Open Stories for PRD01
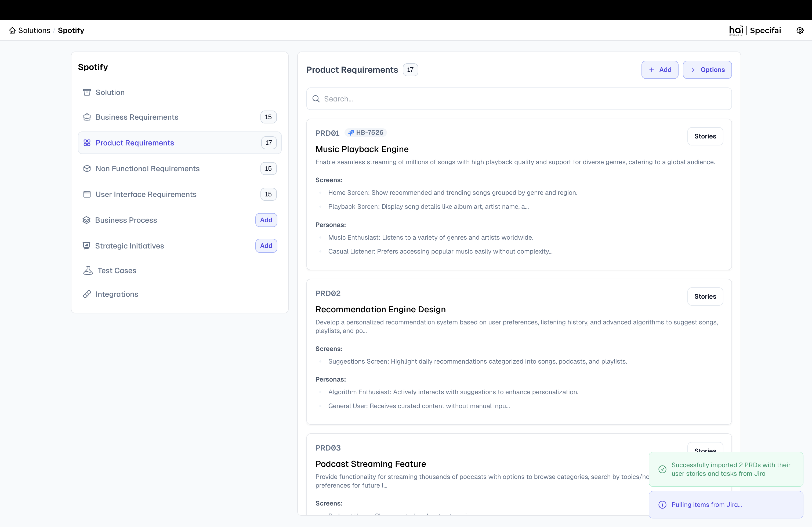Image resolution: width=812 pixels, height=527 pixels. (x=705, y=136)
